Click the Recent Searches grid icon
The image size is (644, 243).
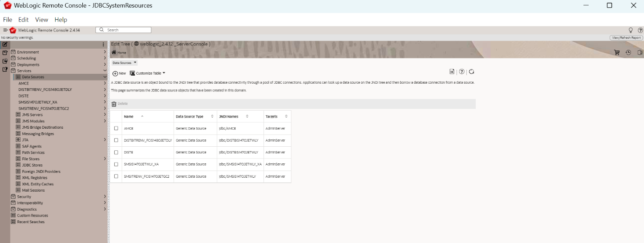(x=13, y=222)
